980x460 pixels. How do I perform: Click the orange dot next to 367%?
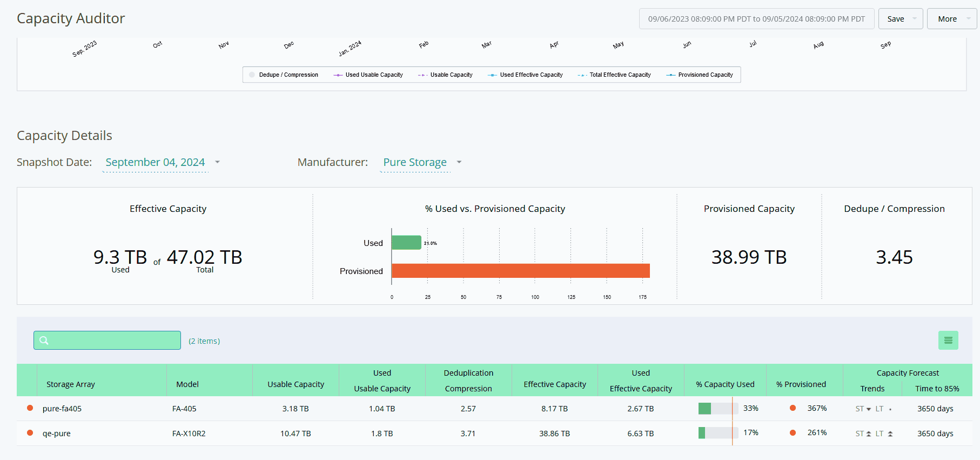(793, 408)
